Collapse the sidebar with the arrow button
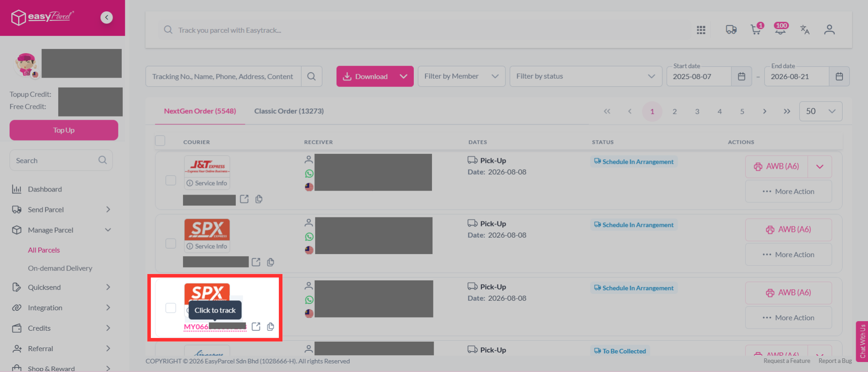868x372 pixels. point(107,17)
